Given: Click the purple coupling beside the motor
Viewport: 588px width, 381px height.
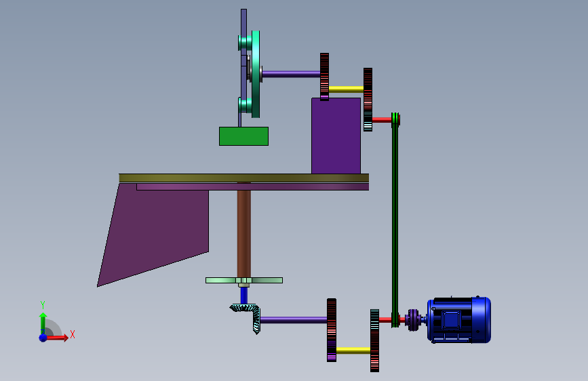Looking at the screenshot, I should click(x=413, y=320).
